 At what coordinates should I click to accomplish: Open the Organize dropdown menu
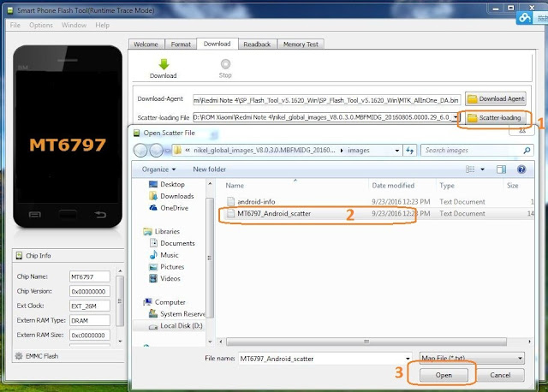(158, 169)
